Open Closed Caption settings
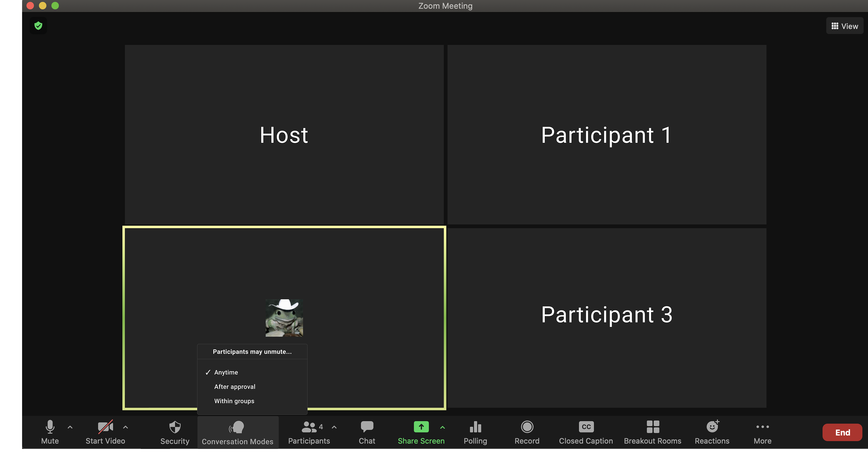Screen dimensions: 868x457 point(586,432)
